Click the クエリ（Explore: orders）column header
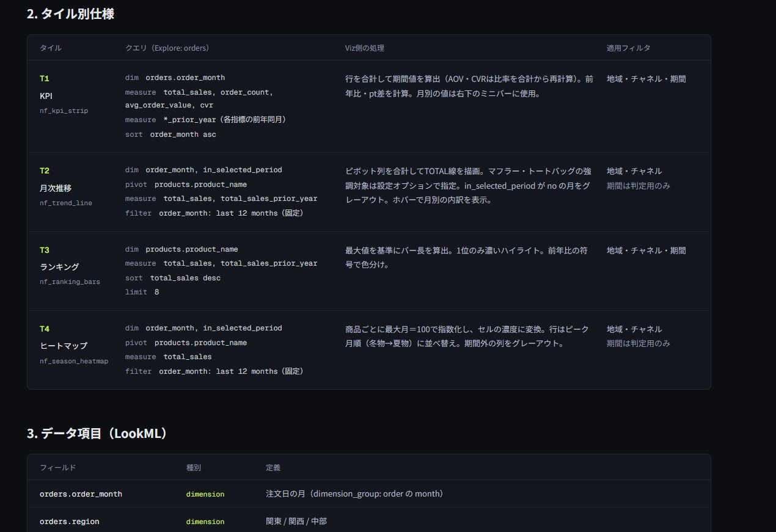The image size is (776, 532). click(167, 48)
